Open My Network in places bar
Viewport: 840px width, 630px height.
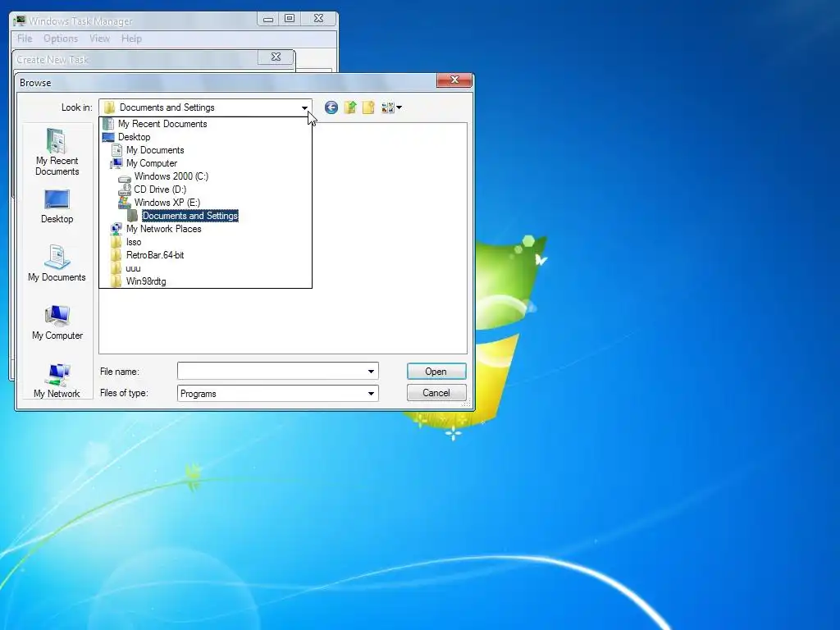57,381
